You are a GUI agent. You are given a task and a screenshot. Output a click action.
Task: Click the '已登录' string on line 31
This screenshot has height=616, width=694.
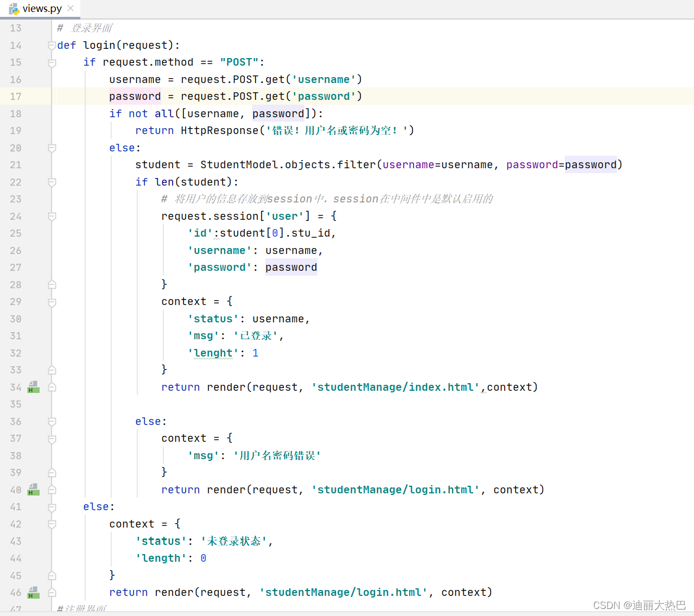coord(256,336)
